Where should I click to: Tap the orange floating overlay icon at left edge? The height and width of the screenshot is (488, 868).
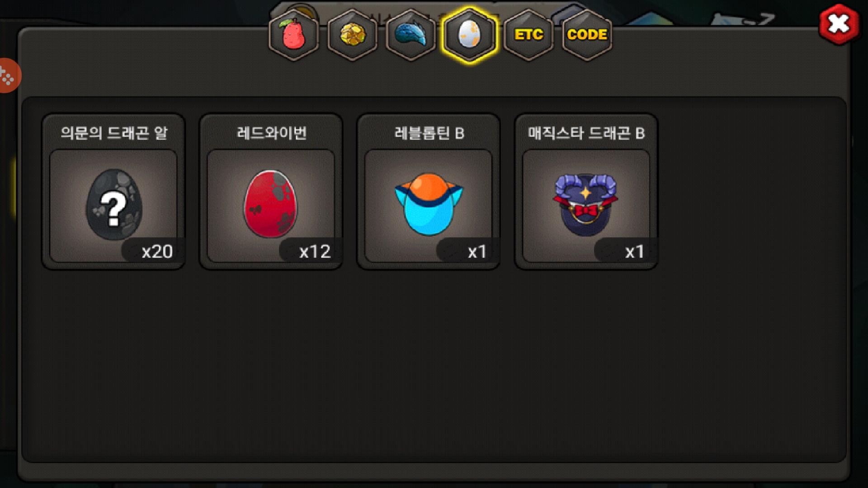pos(8,75)
